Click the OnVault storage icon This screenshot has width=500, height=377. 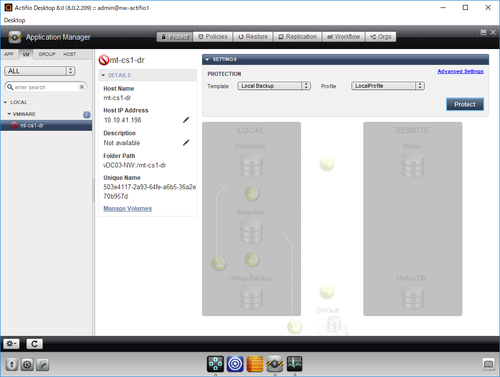334,324
